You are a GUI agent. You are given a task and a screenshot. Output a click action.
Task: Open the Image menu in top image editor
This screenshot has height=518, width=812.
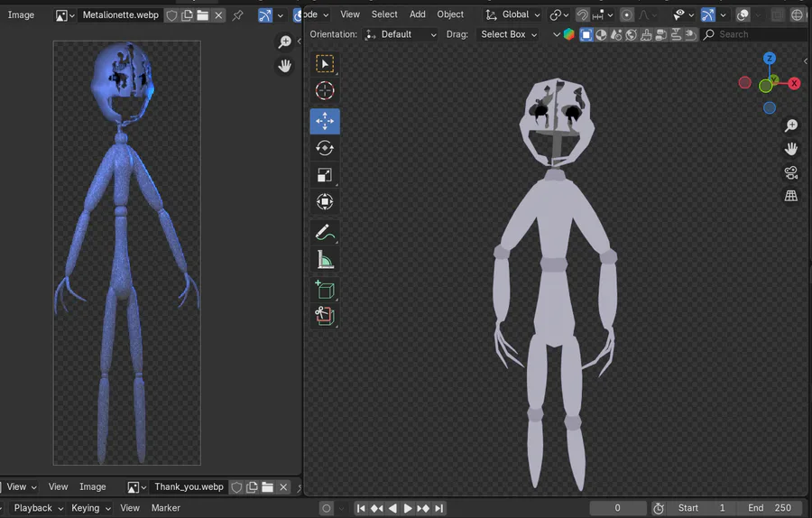coord(22,15)
